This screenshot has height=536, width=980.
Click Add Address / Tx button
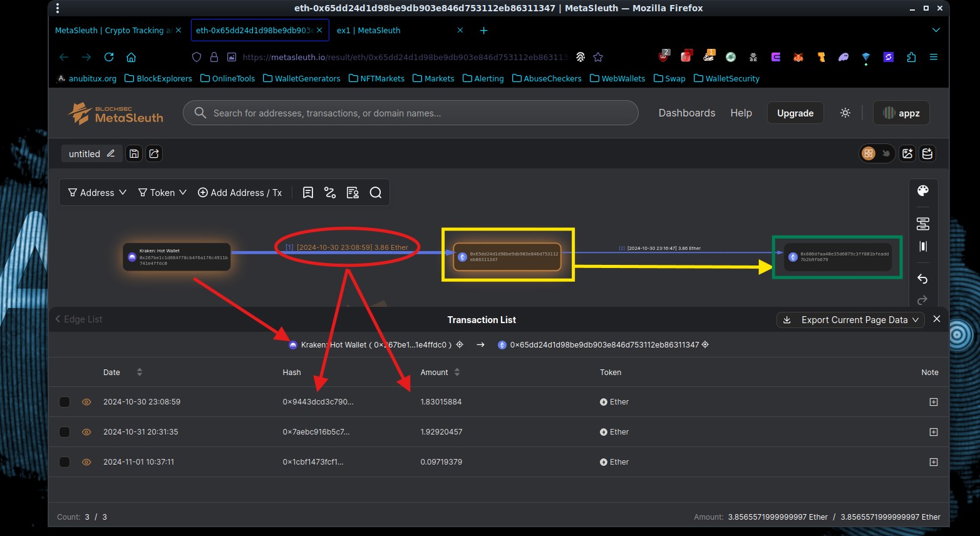tap(240, 193)
